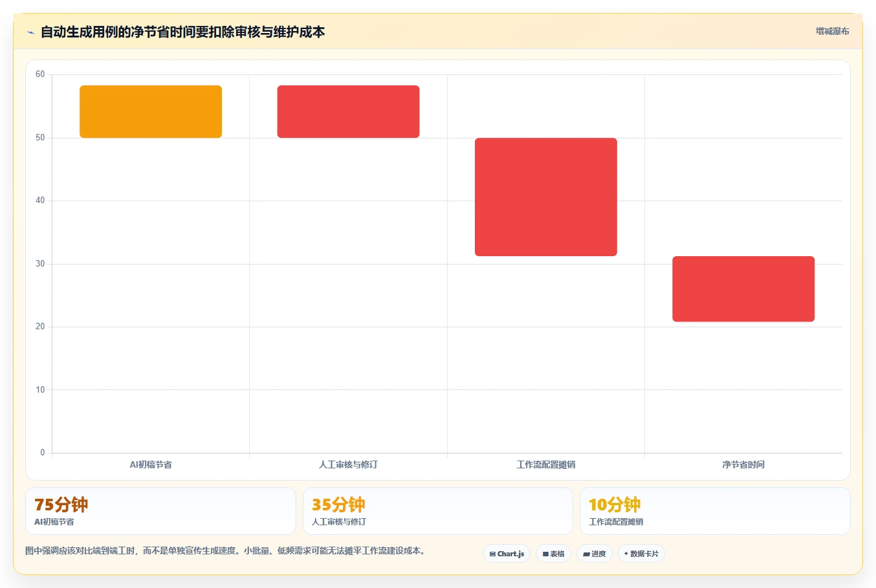This screenshot has height=588, width=876.
Task: Click the x-axis label AI初稿节省 under the chart
Action: 151,464
